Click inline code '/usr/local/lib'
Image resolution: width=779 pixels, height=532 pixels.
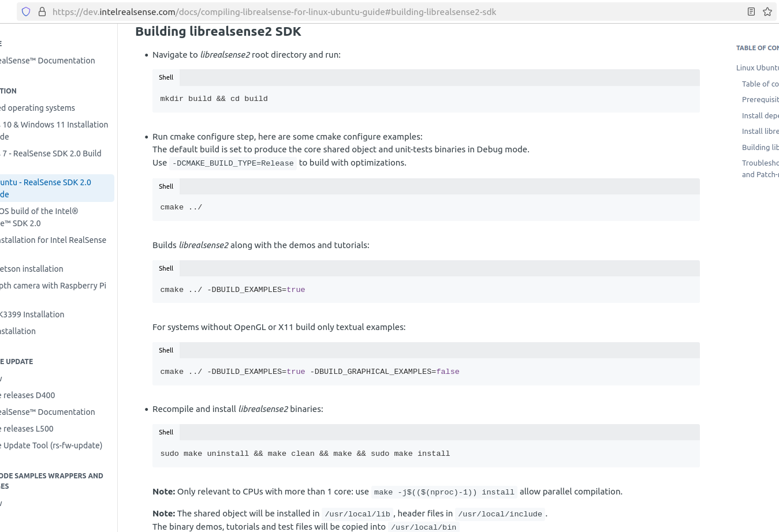pyautogui.click(x=357, y=514)
